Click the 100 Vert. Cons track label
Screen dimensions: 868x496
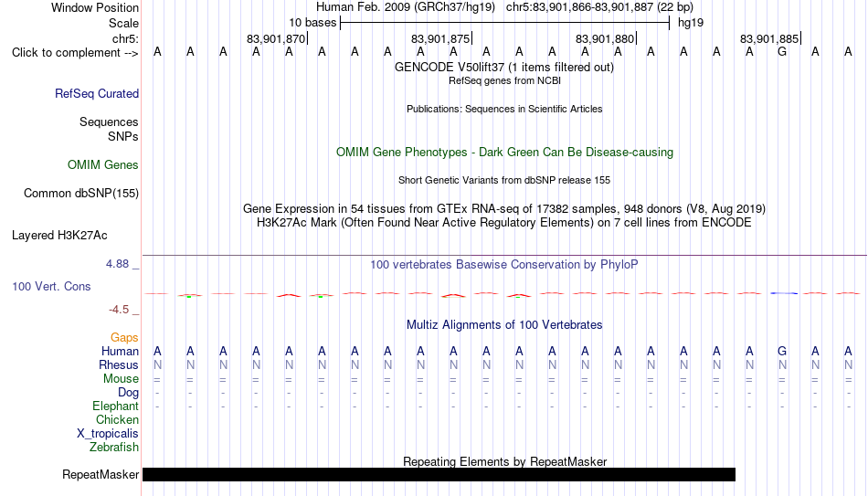pos(51,286)
